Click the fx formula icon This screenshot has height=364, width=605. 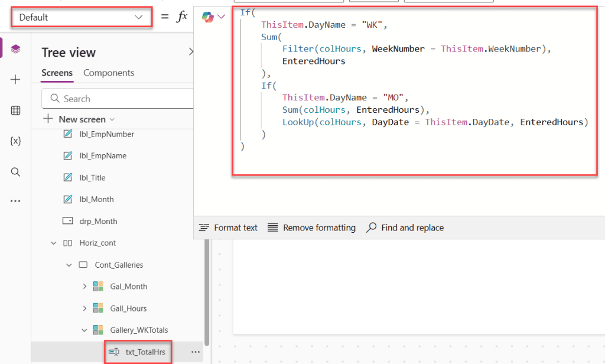tap(182, 17)
